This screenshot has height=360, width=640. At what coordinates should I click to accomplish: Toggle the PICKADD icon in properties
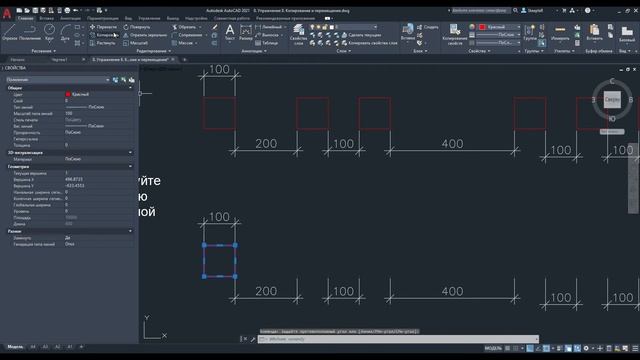click(116, 80)
